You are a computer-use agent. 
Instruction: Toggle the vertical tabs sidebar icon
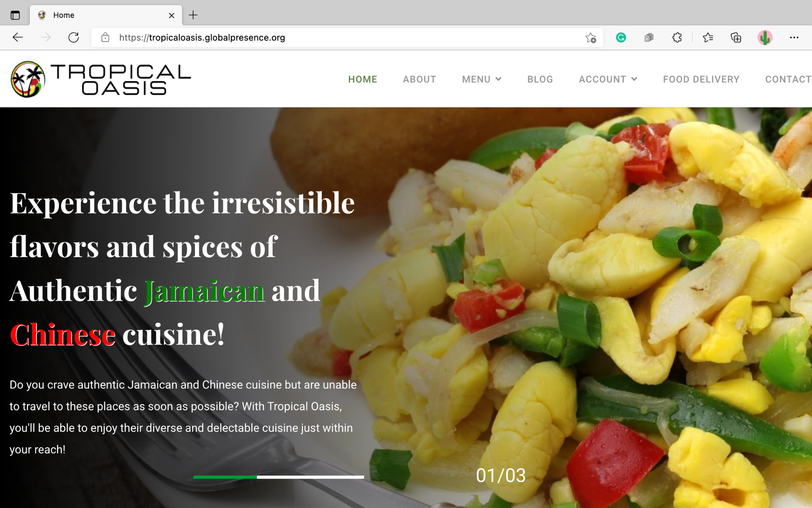pyautogui.click(x=15, y=15)
